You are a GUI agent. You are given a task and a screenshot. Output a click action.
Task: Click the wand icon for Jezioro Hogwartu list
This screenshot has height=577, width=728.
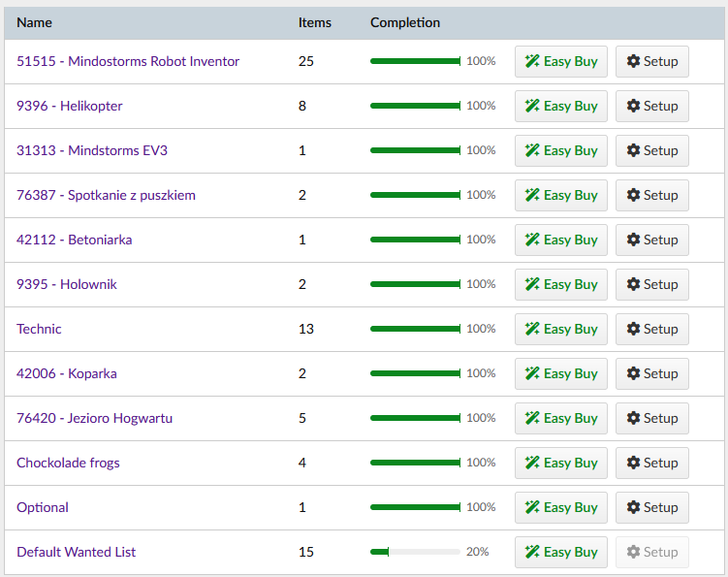532,418
